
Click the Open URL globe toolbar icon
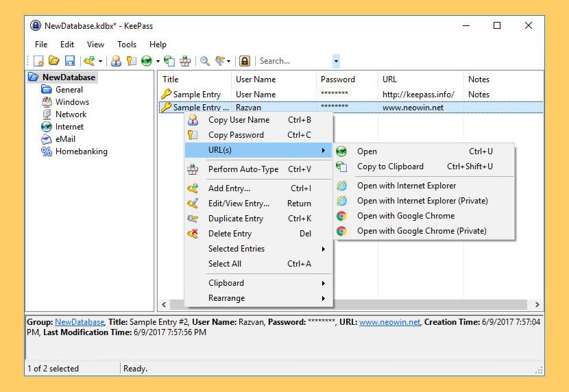[x=147, y=61]
